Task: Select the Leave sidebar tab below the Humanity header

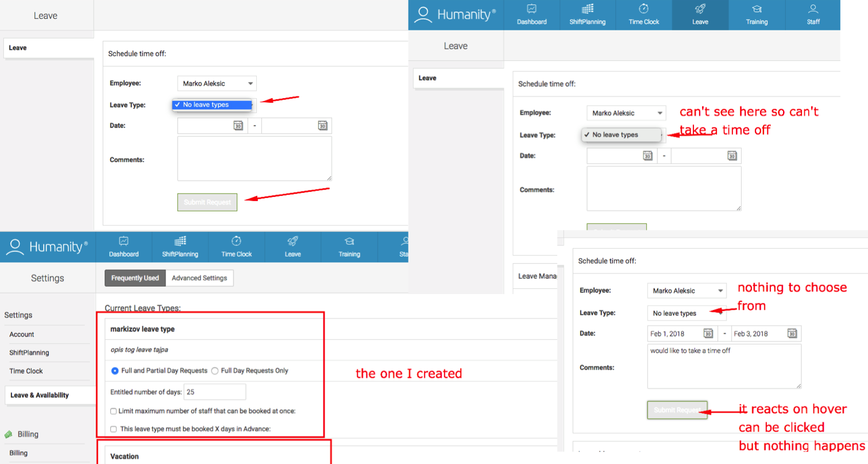Action: [458, 78]
